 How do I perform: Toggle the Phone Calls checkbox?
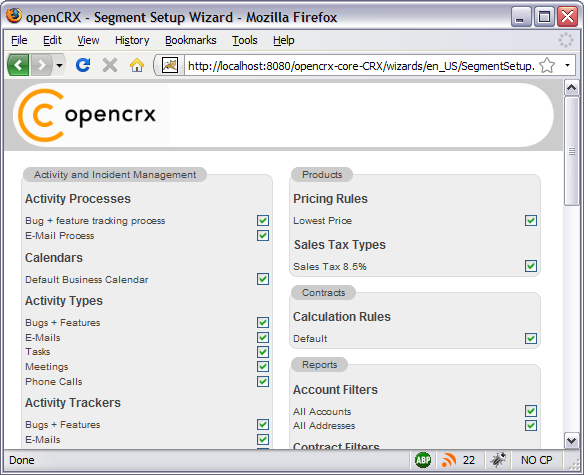pos(263,381)
